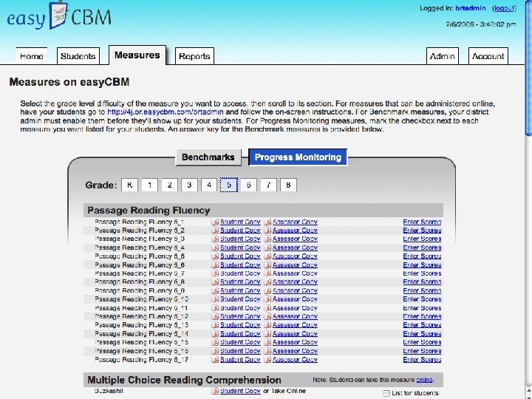Image resolution: width=532 pixels, height=399 pixels.
Task: Click PDF icon for Student Copy 5_6
Action: click(215, 265)
